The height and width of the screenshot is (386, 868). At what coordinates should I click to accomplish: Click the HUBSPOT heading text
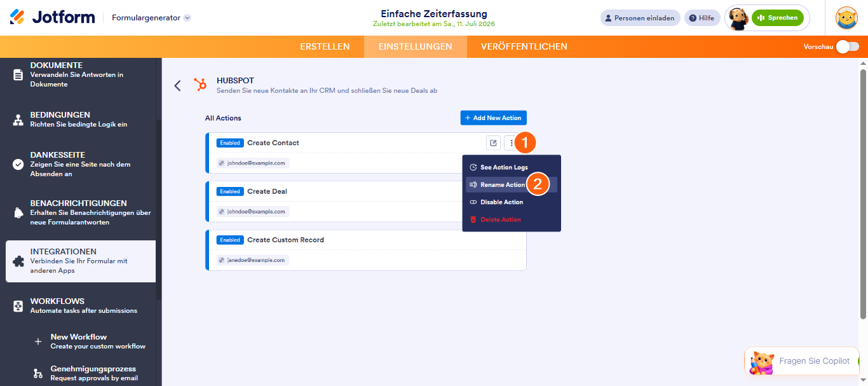tap(235, 81)
